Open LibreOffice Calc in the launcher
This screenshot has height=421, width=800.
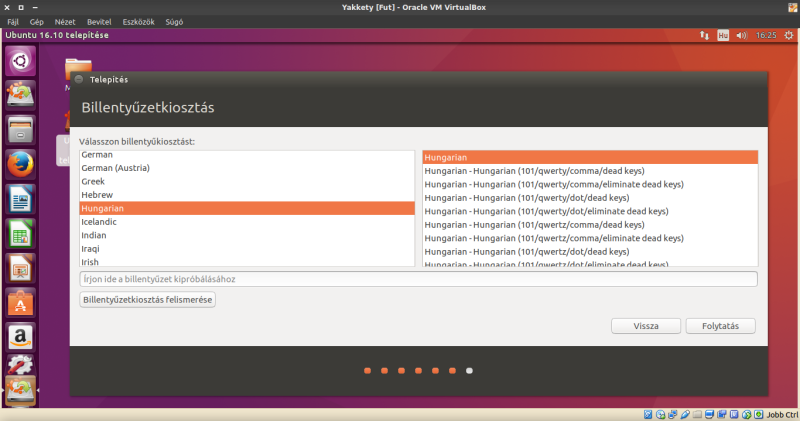coord(21,233)
